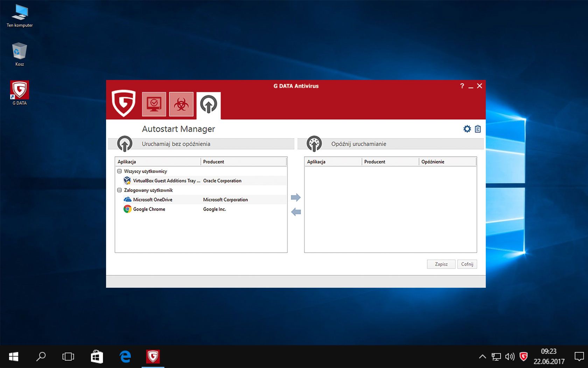Open the virus protection biohazard tab
Screen dimensions: 588x368
pyautogui.click(x=181, y=104)
